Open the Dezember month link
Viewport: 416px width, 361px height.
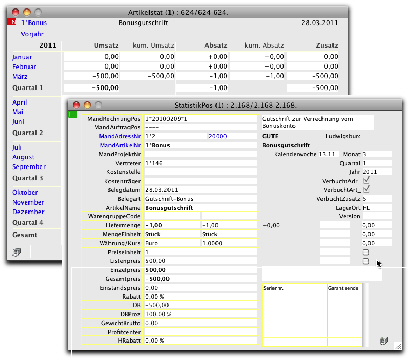click(28, 211)
